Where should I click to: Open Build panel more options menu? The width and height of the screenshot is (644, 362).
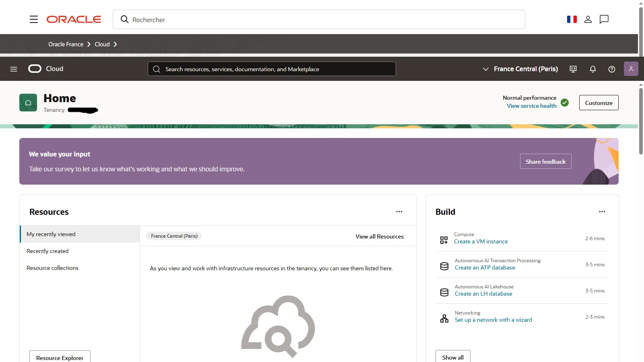[602, 212]
